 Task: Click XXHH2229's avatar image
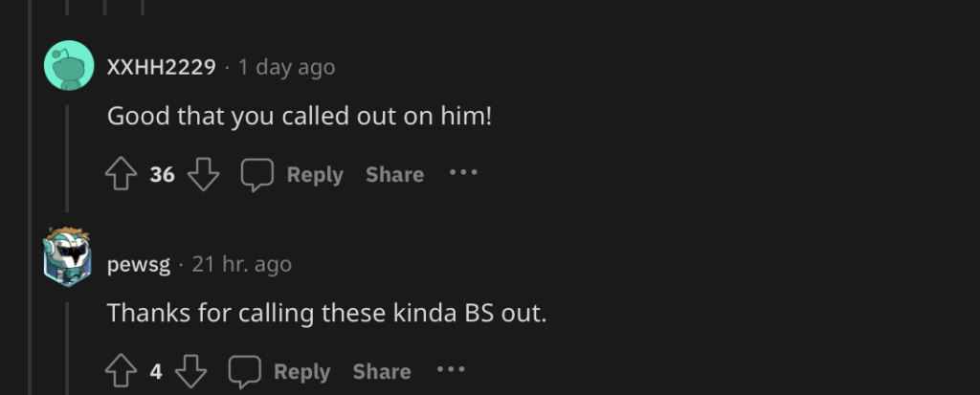(x=68, y=66)
